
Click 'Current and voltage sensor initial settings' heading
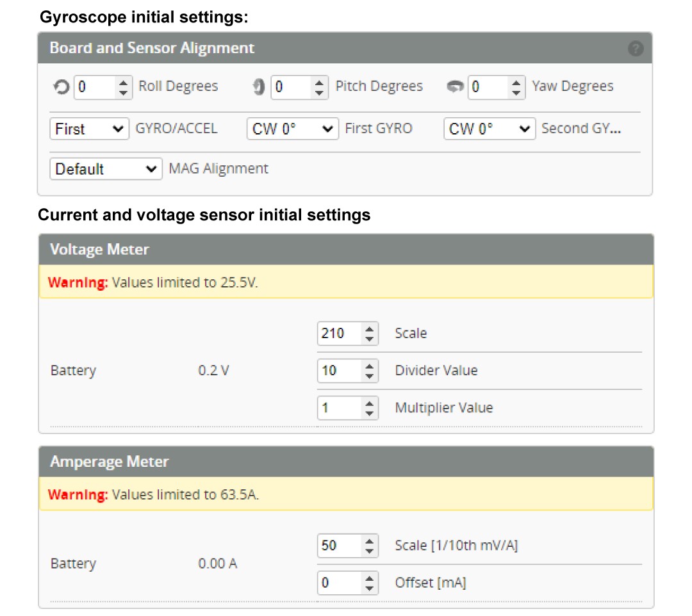click(x=204, y=215)
